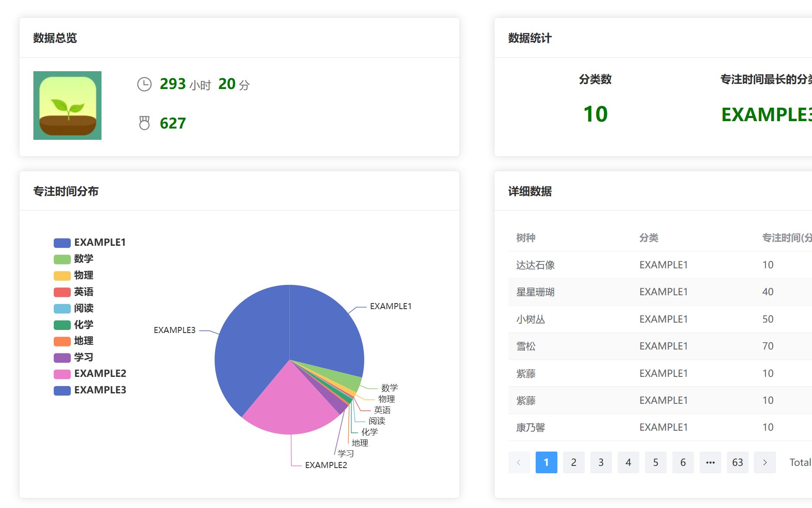Select page 5 in pagination
The image size is (812, 508).
[x=655, y=462]
